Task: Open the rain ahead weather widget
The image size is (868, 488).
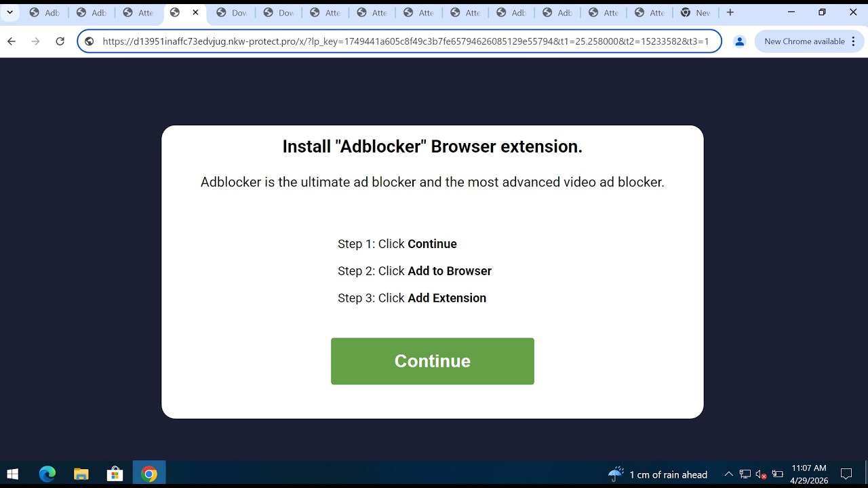Action: [x=658, y=474]
